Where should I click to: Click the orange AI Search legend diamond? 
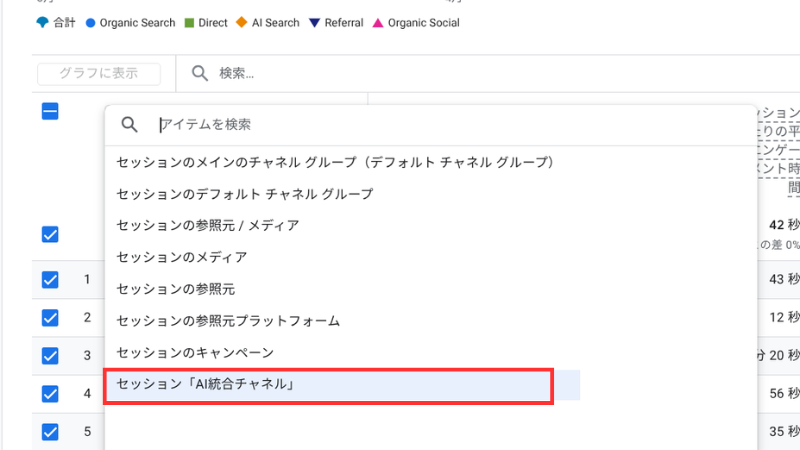[242, 22]
